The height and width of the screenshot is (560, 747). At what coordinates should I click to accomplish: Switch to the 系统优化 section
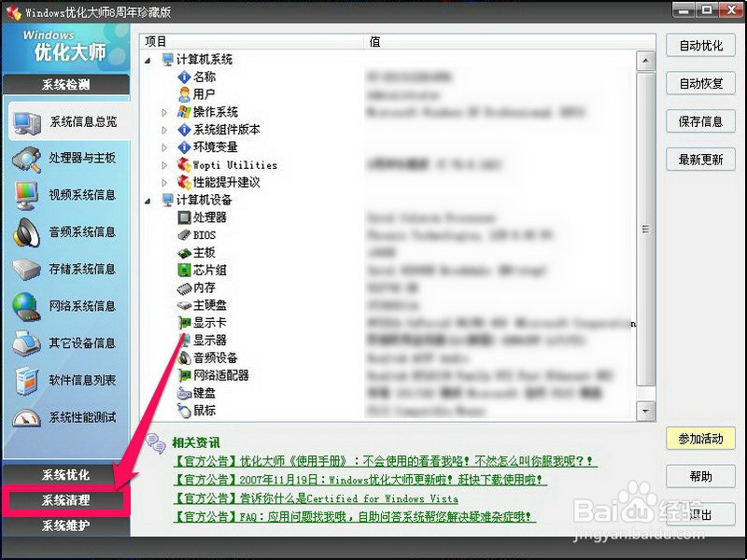pyautogui.click(x=65, y=475)
